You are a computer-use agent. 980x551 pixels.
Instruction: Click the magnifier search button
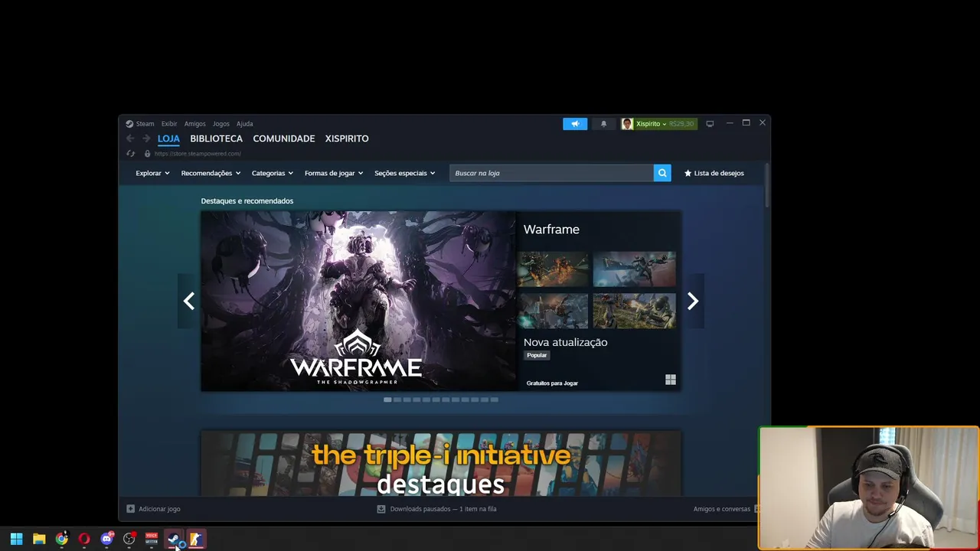(x=662, y=173)
